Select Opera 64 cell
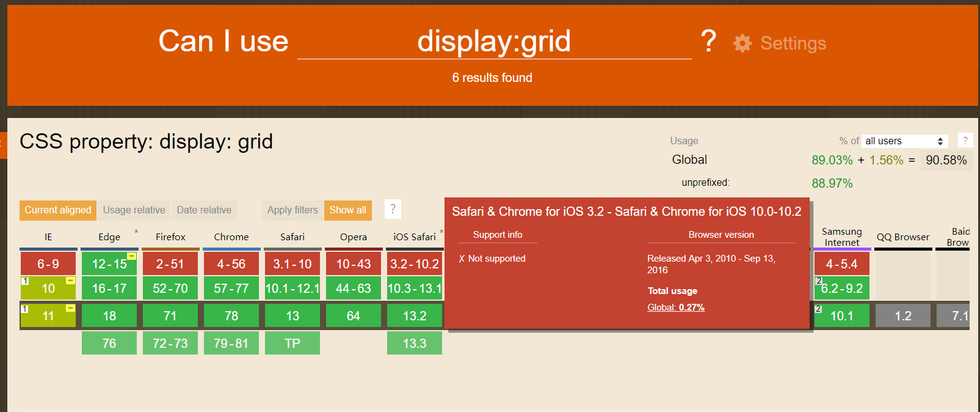This screenshot has height=412, width=980. [354, 316]
